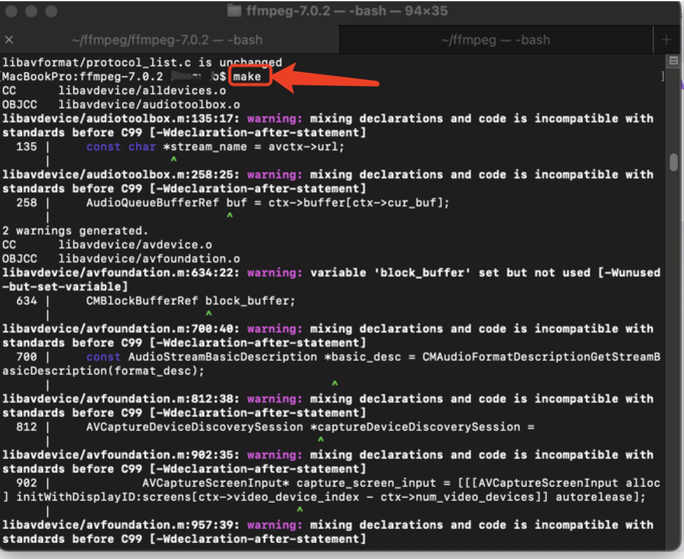Click 'asicDescription(format_desc);' wrapped line
Screen dimensions: 684x559
click(103, 371)
